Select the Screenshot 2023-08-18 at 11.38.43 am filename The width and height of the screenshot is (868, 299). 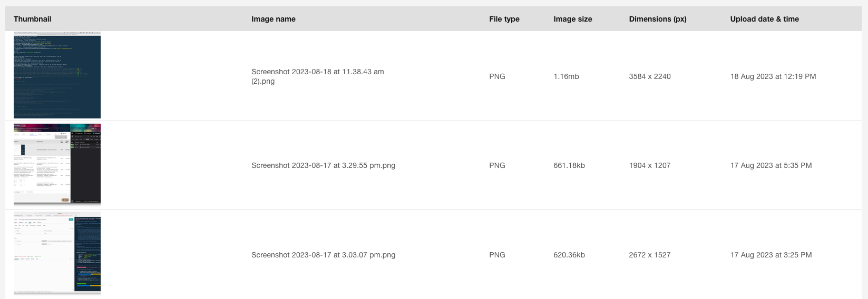click(318, 76)
